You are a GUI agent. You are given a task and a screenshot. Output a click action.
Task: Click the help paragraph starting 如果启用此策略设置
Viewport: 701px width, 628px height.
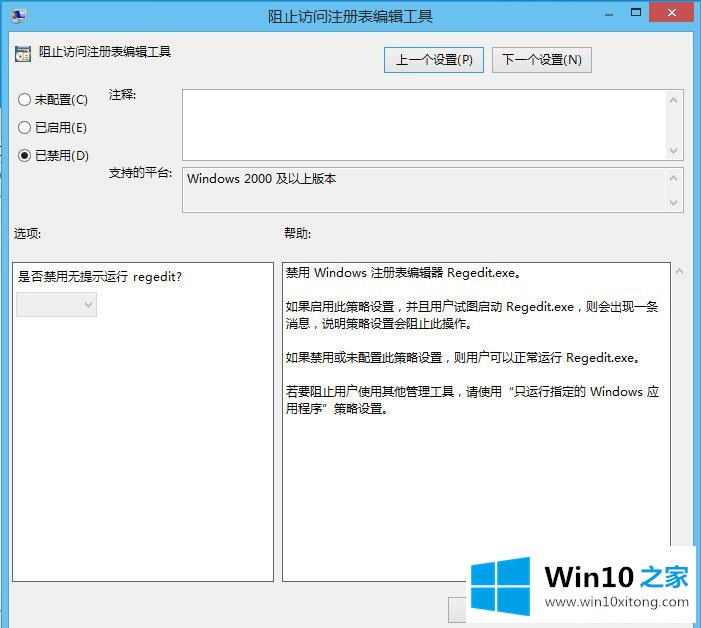click(472, 315)
